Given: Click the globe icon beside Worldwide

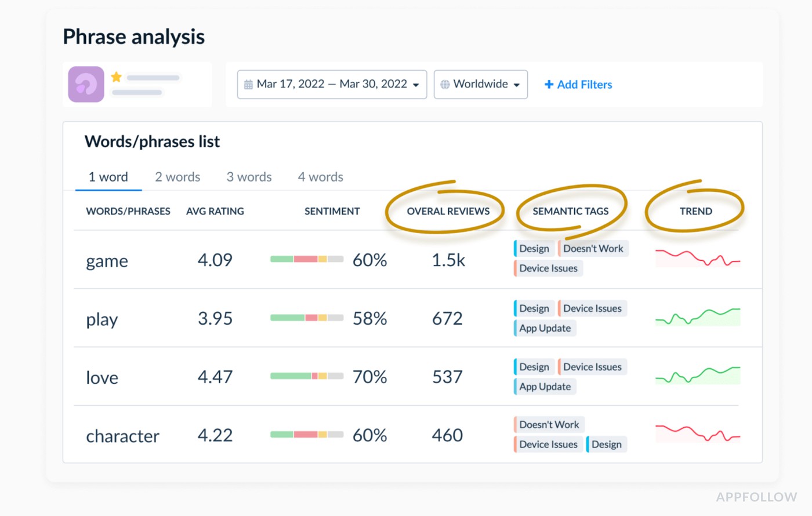Looking at the screenshot, I should (444, 84).
